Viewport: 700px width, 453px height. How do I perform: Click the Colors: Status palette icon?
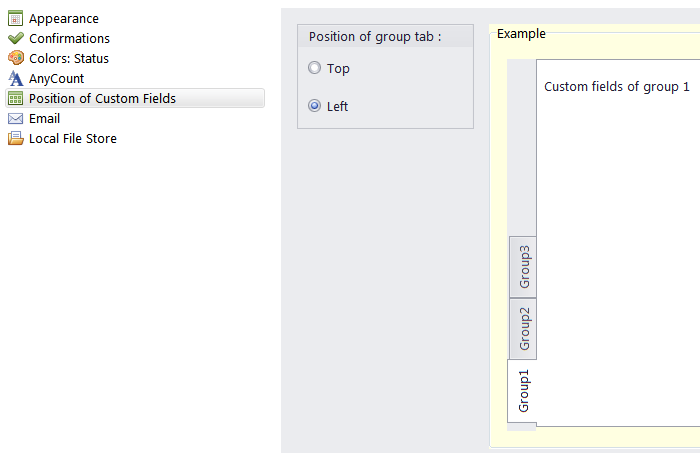(x=16, y=58)
